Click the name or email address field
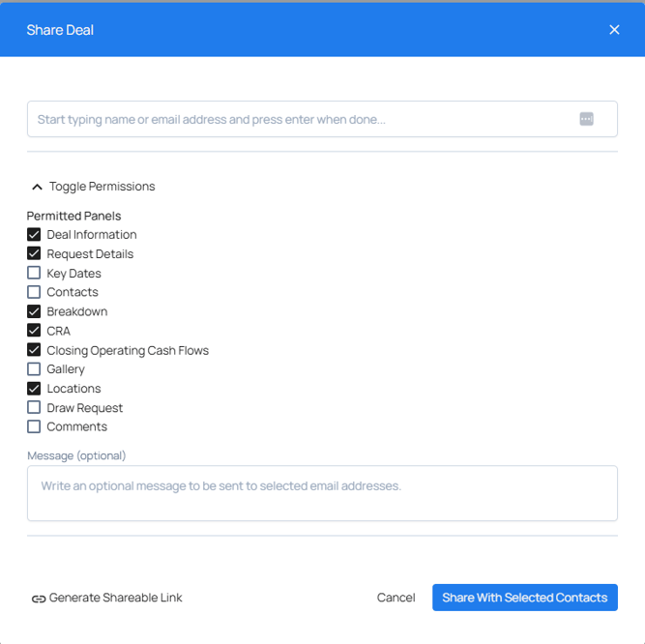Screen dimensions: 645x644 pyautogui.click(x=300, y=120)
